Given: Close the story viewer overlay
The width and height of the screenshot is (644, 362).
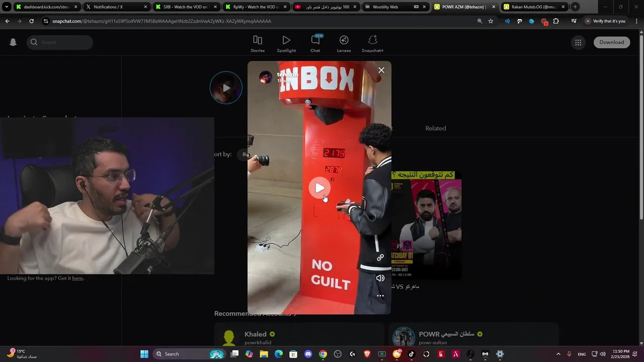Looking at the screenshot, I should (x=381, y=70).
